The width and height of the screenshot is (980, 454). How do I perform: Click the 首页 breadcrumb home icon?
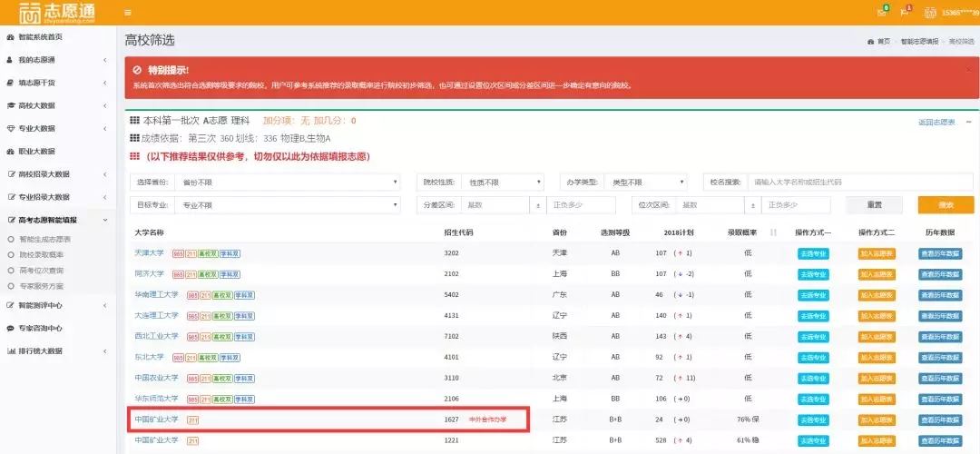pos(871,42)
